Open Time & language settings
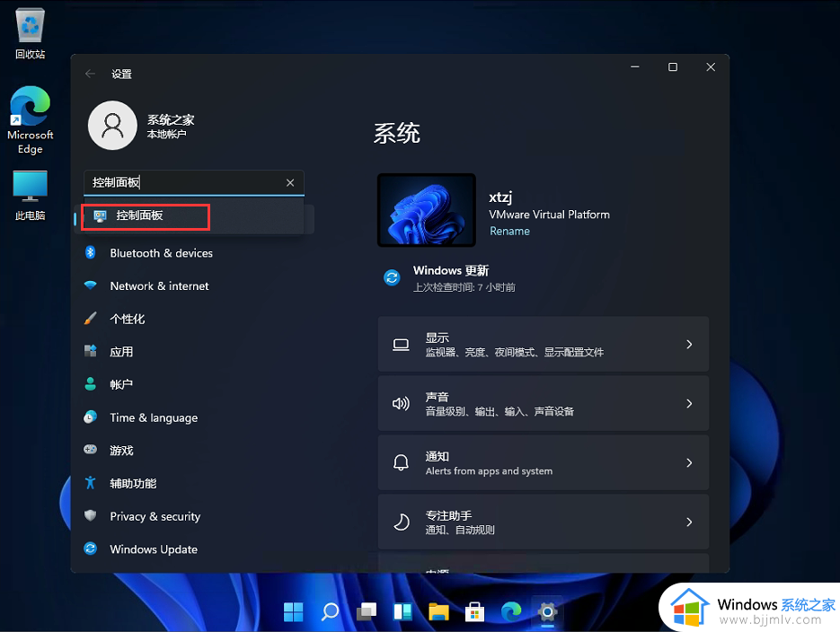This screenshot has height=632, width=840. [154, 418]
